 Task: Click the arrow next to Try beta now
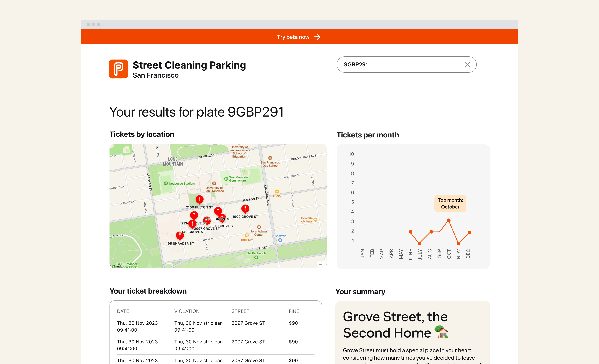click(x=317, y=37)
